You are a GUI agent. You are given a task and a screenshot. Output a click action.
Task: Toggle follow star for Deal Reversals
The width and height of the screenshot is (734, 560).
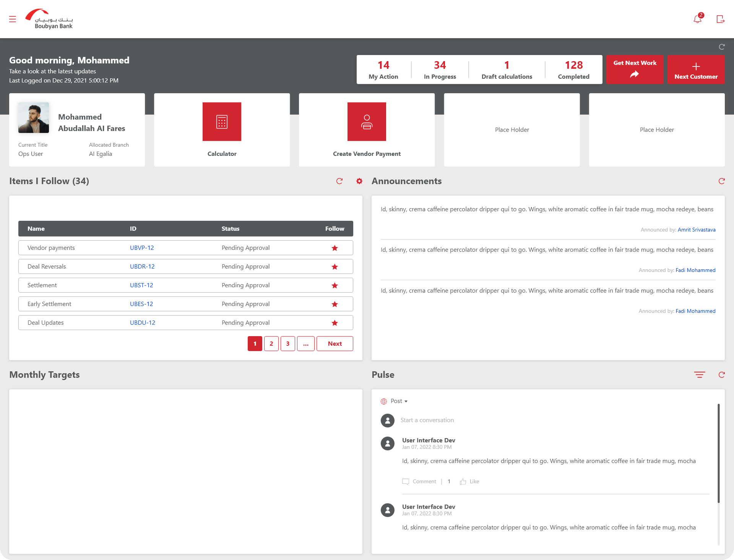click(335, 267)
